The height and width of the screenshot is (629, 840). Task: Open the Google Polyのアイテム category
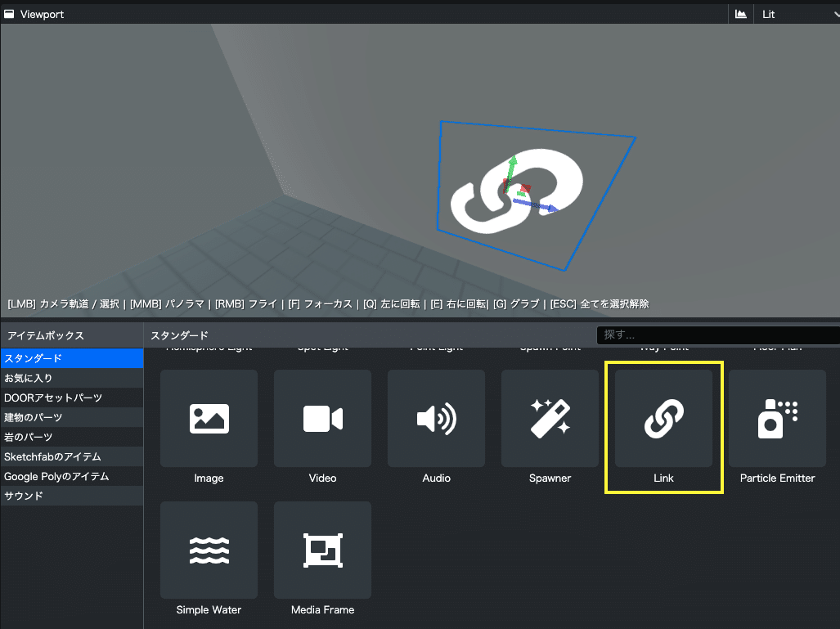72,476
